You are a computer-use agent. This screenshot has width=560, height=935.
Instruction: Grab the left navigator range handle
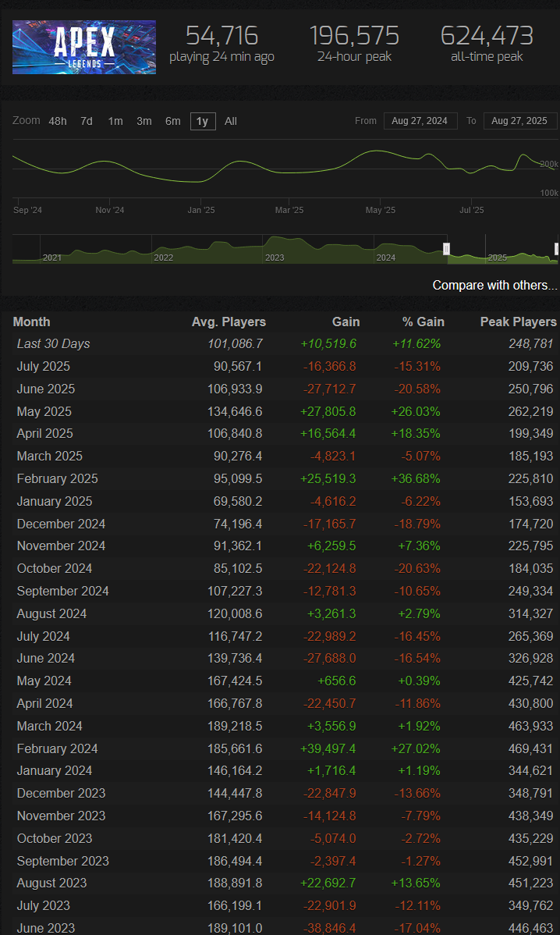[447, 249]
